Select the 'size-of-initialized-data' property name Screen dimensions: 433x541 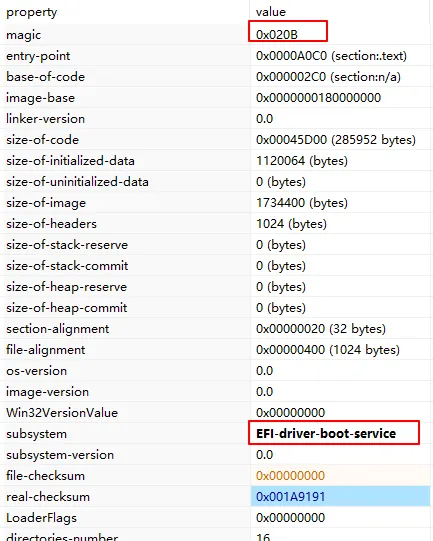click(x=70, y=161)
